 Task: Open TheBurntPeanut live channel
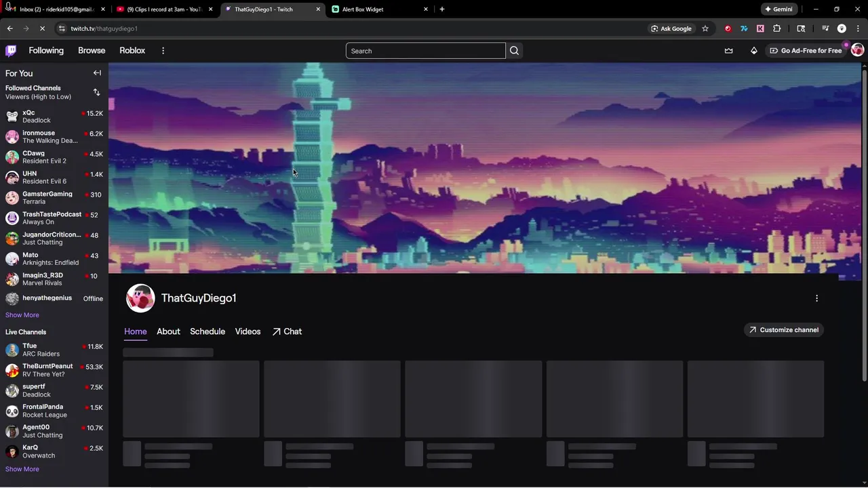(54, 370)
